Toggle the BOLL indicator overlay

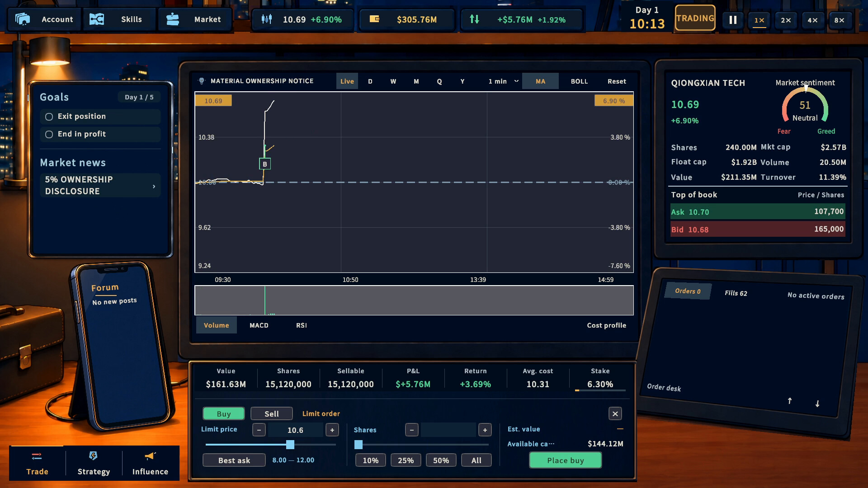point(579,81)
